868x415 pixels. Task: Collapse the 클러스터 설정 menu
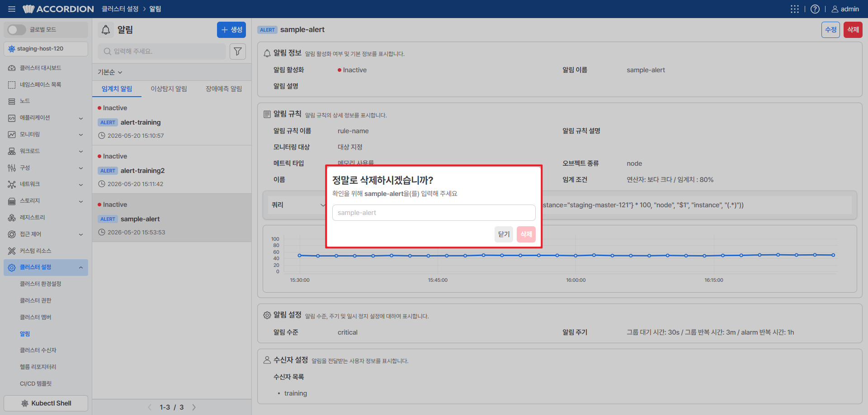pos(46,267)
